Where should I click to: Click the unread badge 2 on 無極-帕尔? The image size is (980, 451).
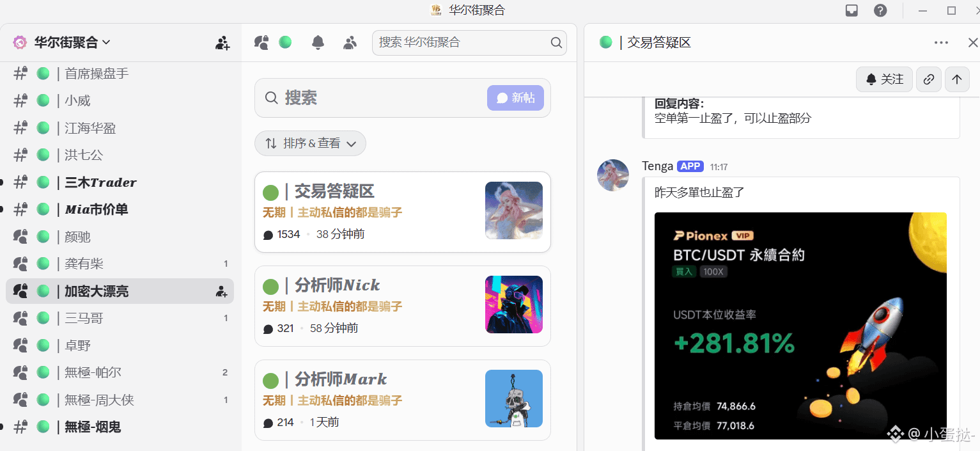[x=225, y=372]
